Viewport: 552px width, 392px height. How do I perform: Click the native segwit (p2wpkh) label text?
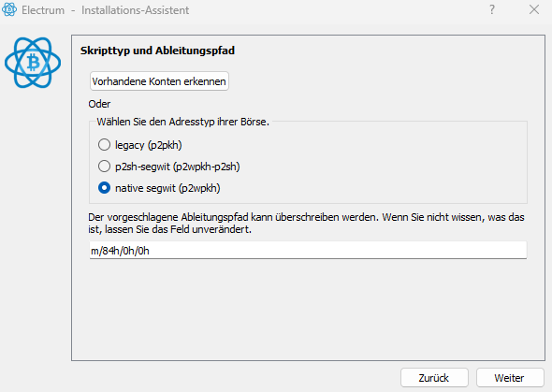click(x=167, y=188)
